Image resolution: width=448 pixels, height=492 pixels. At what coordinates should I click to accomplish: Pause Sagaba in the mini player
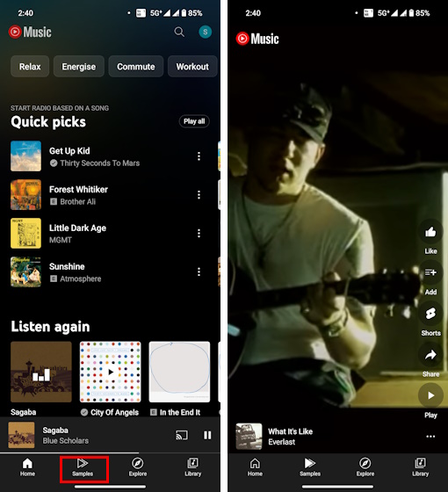(x=207, y=435)
